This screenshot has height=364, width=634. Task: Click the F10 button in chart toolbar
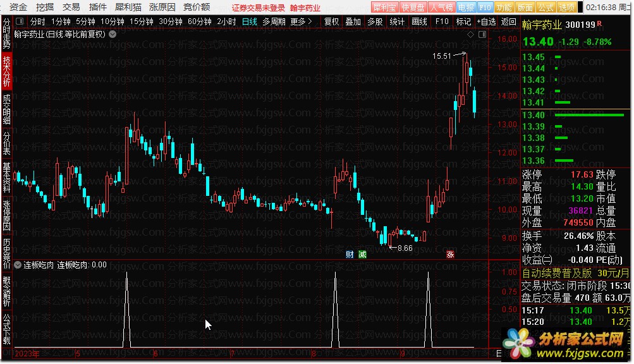[442, 21]
